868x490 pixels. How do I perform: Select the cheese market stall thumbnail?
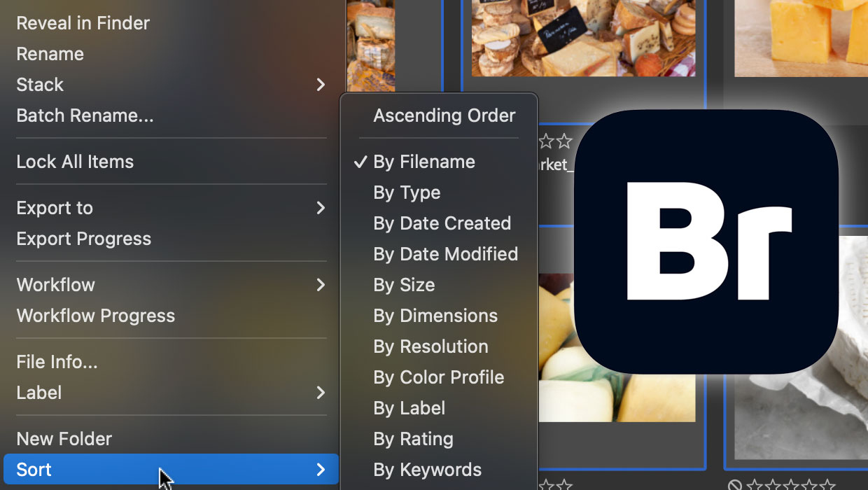point(583,38)
